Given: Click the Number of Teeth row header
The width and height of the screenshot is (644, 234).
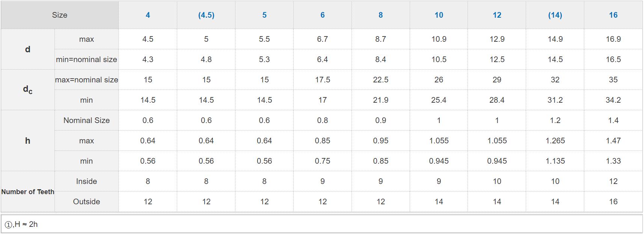Looking at the screenshot, I should pyautogui.click(x=28, y=192).
